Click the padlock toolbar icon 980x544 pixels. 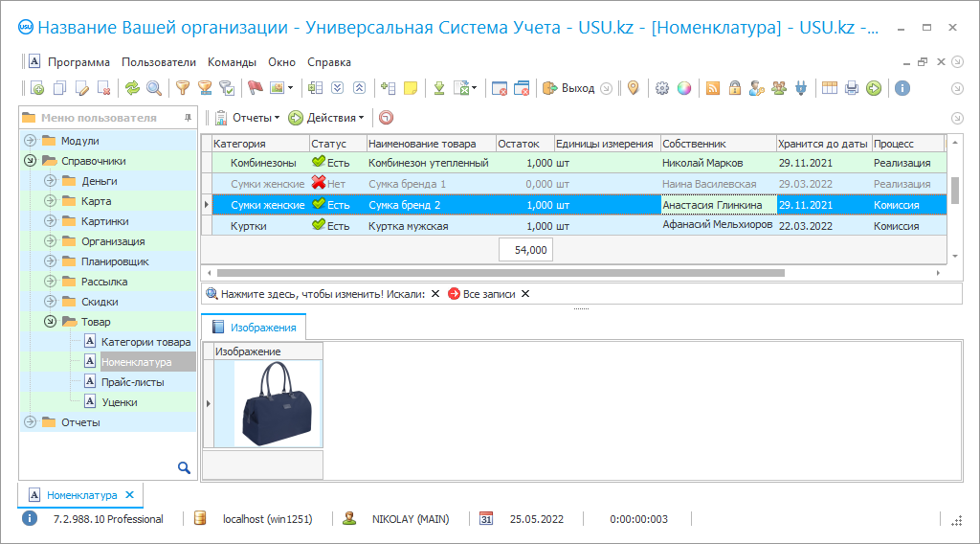point(735,88)
